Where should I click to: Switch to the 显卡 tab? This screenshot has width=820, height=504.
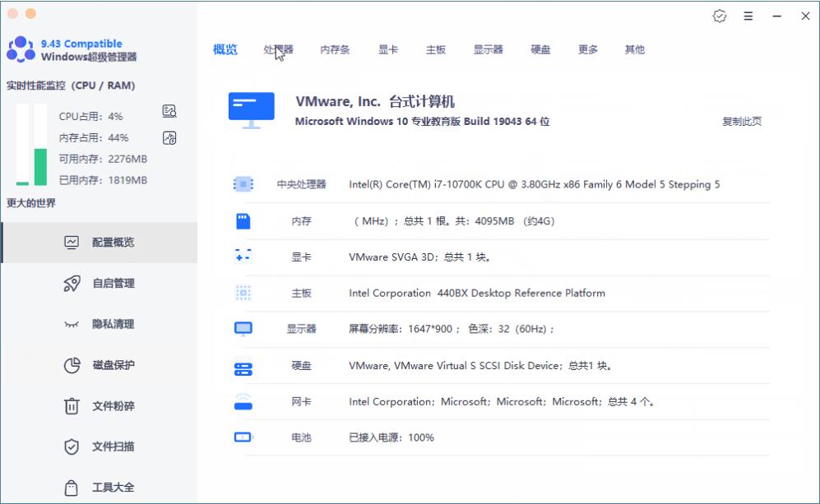pyautogui.click(x=388, y=49)
